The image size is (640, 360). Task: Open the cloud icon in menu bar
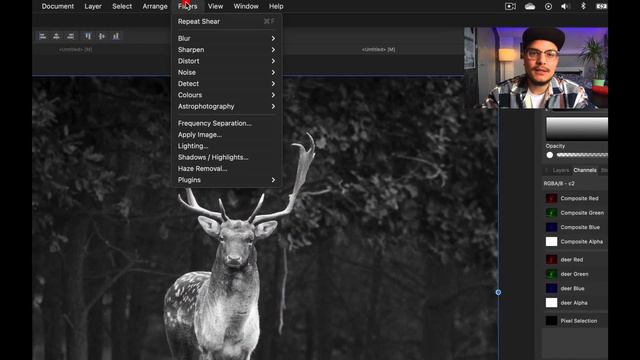[x=530, y=6]
